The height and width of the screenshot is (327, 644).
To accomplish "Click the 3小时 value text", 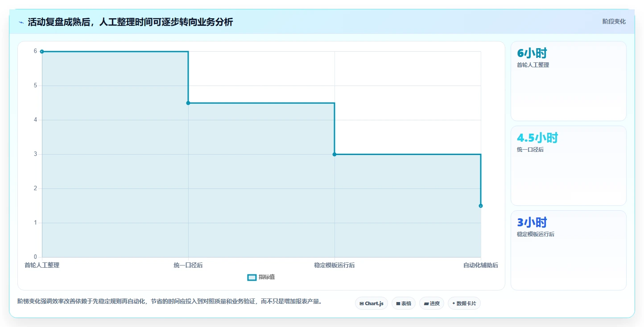I will pyautogui.click(x=532, y=223).
